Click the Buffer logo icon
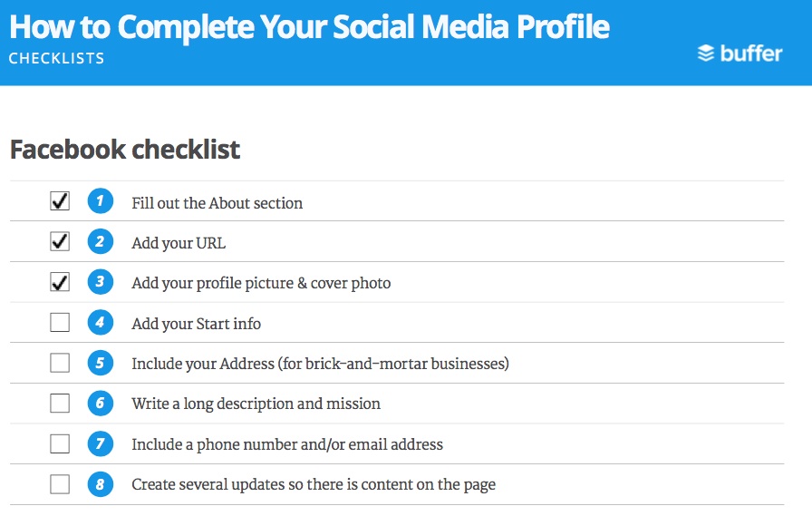The image size is (812, 516). click(706, 53)
